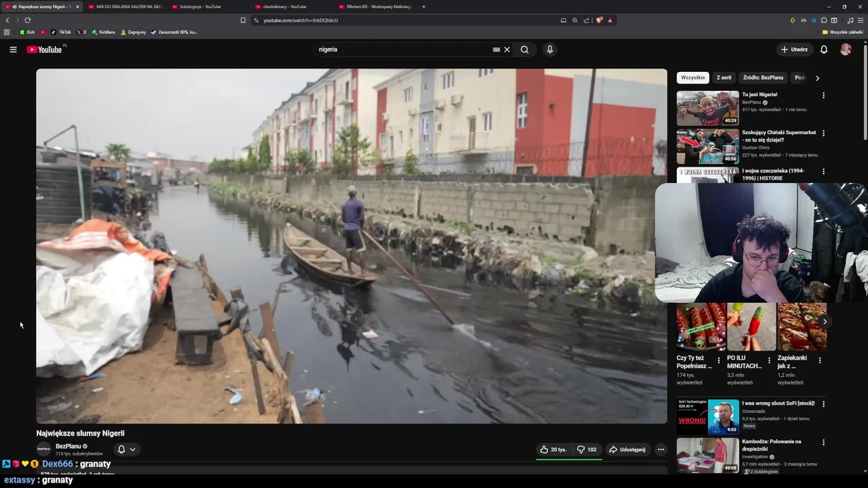Click the zoom magnifier icon in address bar
This screenshot has width=868, height=488.
pyautogui.click(x=575, y=20)
